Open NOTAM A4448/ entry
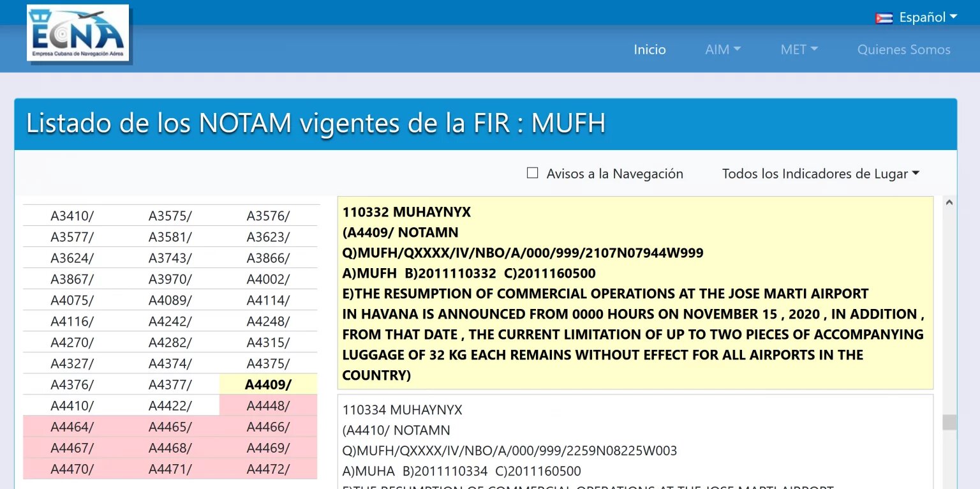 [x=268, y=405]
